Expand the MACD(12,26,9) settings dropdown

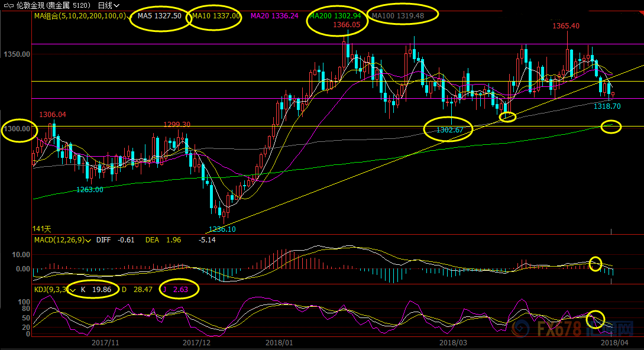[x=89, y=240]
